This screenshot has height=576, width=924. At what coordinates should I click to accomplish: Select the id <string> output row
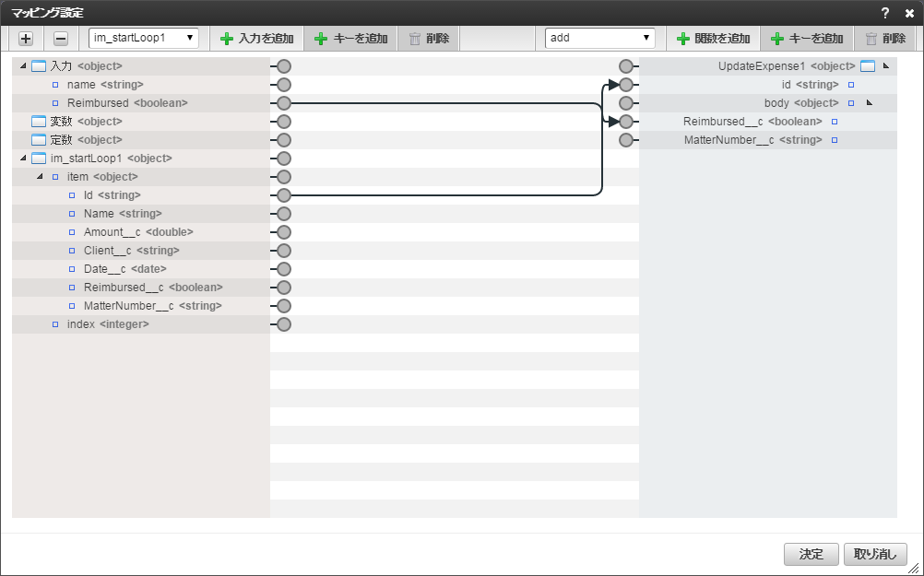point(768,84)
